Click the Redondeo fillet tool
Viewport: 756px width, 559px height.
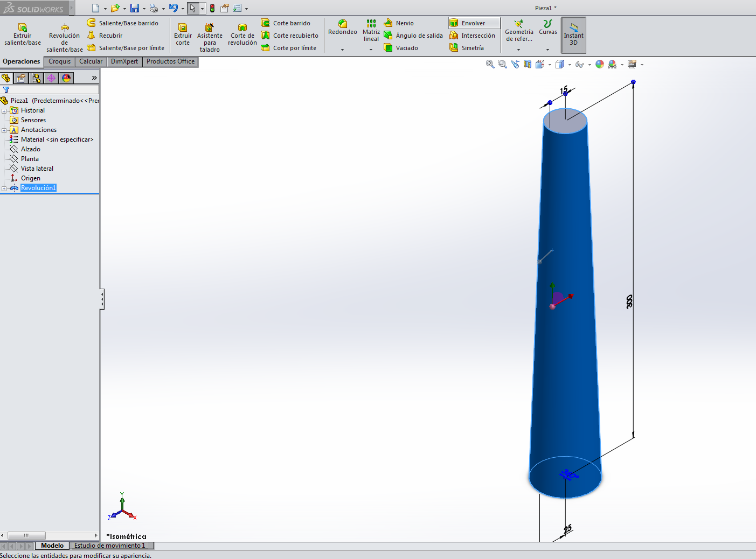[x=343, y=27]
